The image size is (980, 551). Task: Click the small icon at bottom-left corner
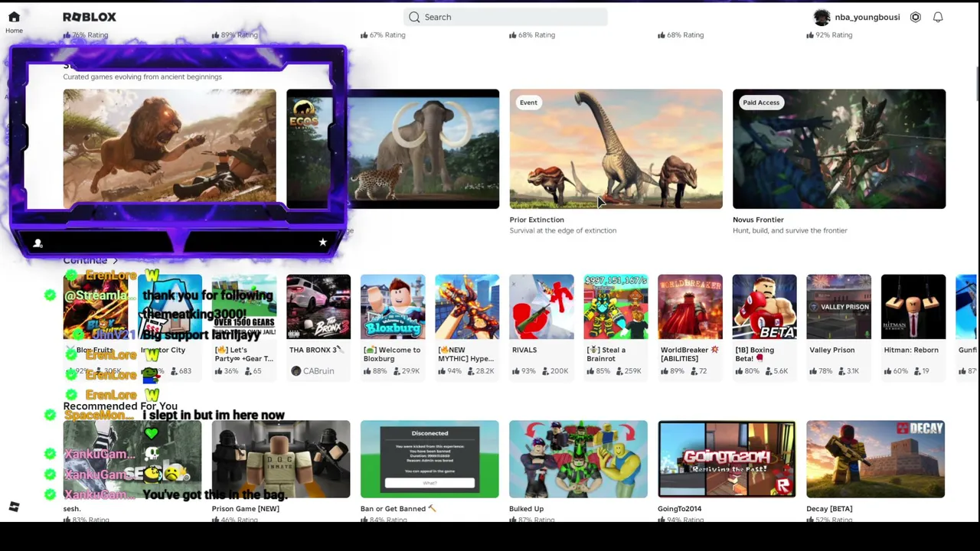click(x=14, y=507)
